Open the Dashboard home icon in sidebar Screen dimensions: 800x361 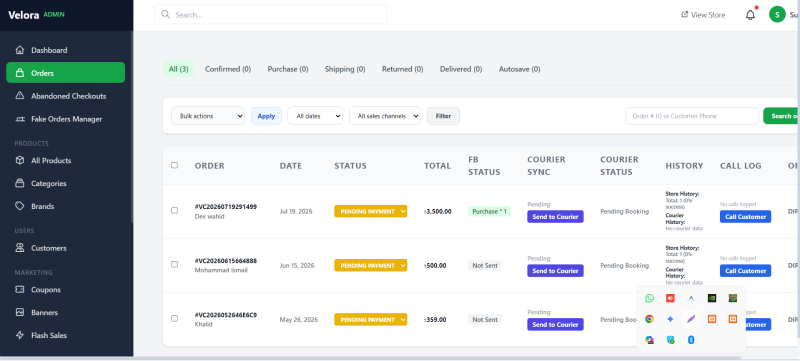pyautogui.click(x=20, y=50)
